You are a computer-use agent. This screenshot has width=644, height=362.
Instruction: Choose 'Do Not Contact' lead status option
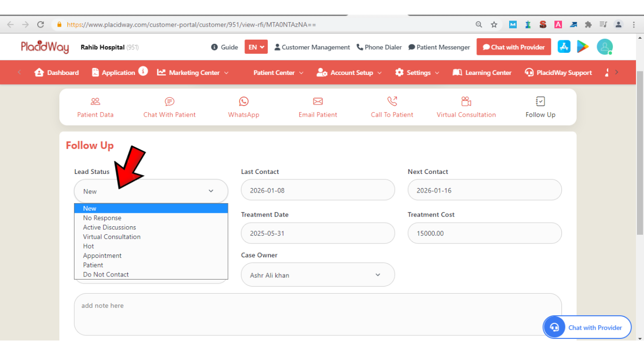[x=106, y=274]
